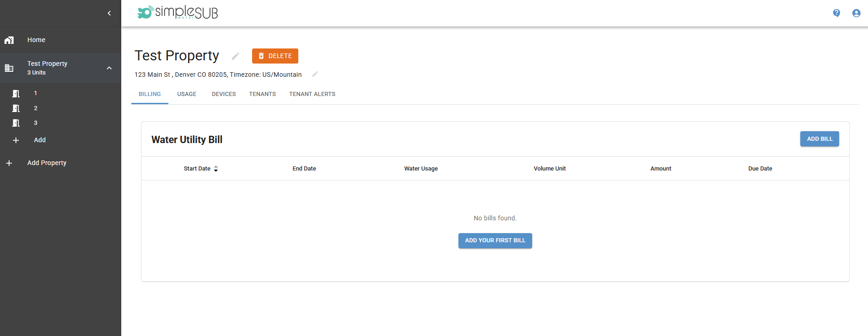868x336 pixels.
Task: Sort bills by Start Date arrow
Action: click(216, 169)
